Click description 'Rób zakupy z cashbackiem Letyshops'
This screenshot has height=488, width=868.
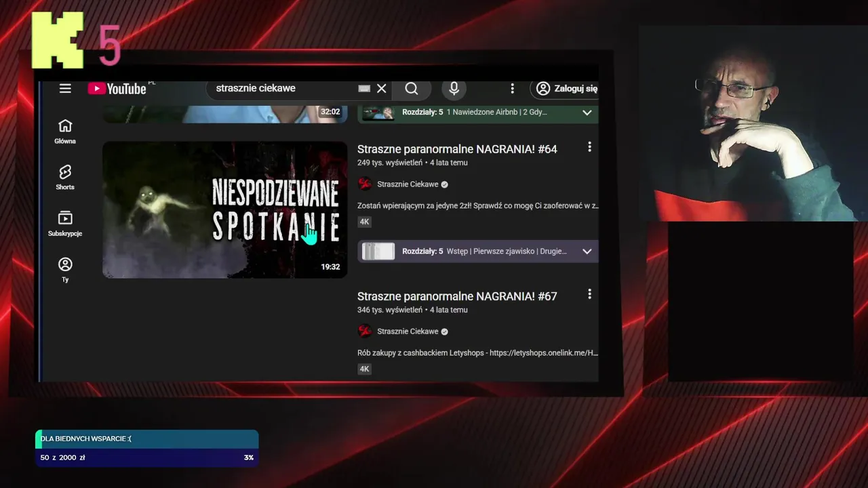(478, 352)
